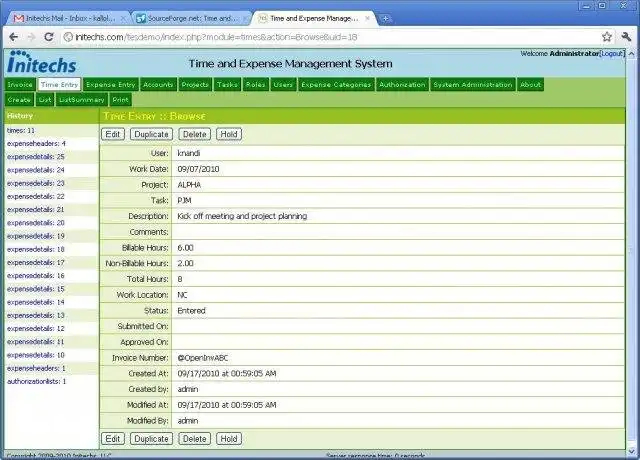Bookmark page with star icon
This screenshot has height=460, width=640.
(607, 37)
